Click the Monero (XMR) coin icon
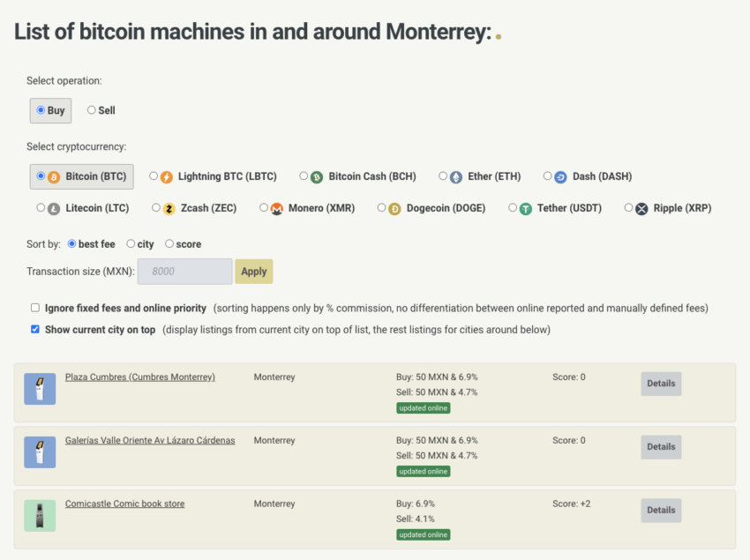Viewport: 750px width, 560px height. point(276,209)
